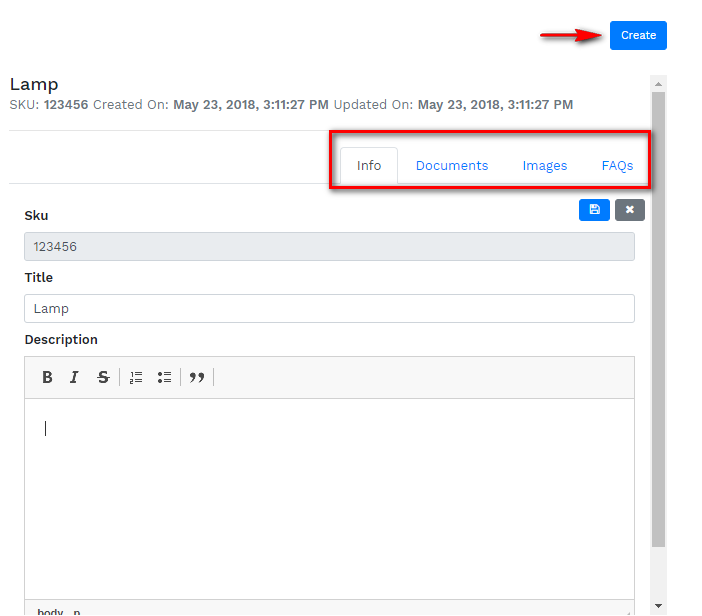Toggle bold formatting in the Description editor
The width and height of the screenshot is (702, 616).
pyautogui.click(x=47, y=377)
